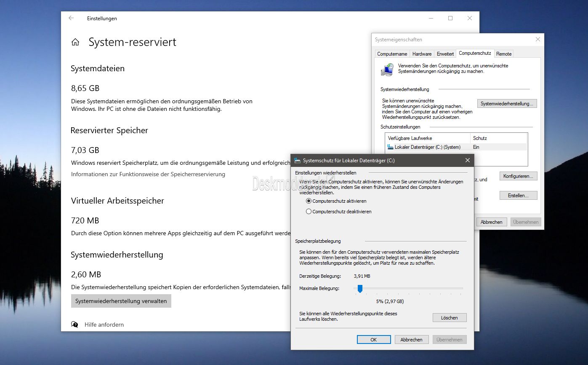Open the home icon beside System-reserviert
This screenshot has height=365, width=588.
click(75, 42)
